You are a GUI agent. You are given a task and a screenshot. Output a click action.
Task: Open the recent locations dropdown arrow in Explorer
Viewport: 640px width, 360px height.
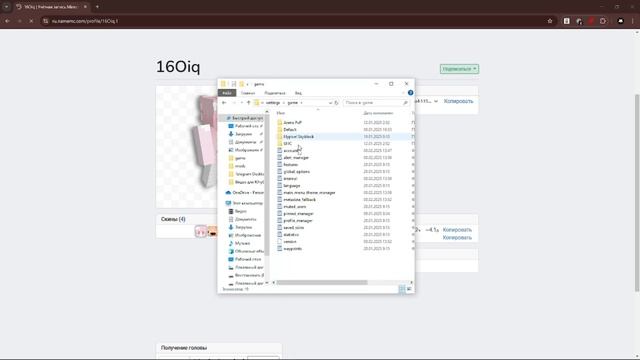tap(241, 103)
